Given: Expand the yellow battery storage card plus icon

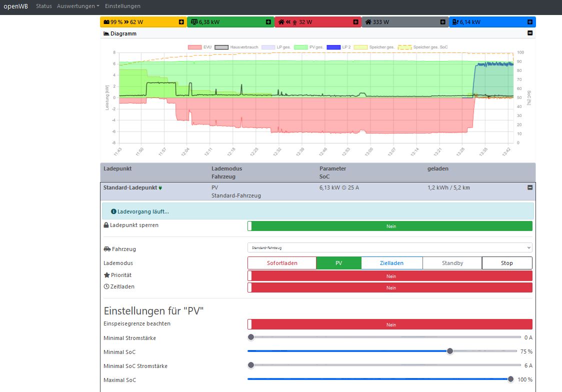Looking at the screenshot, I should point(181,22).
